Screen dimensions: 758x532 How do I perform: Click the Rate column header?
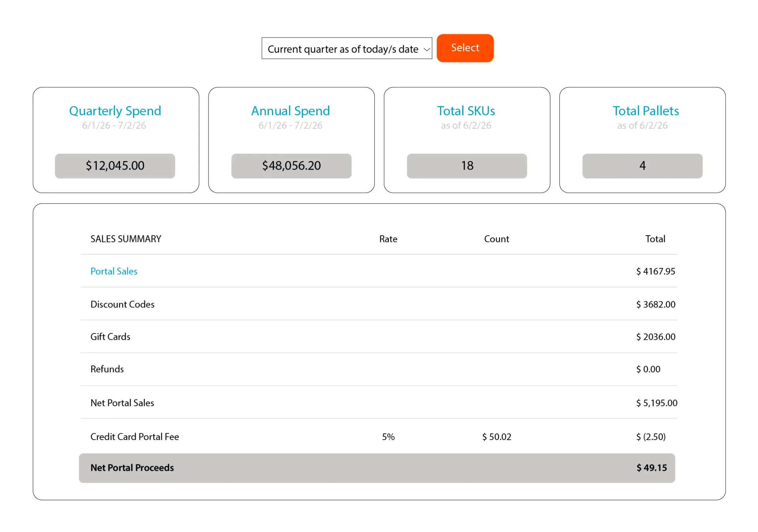coord(388,239)
